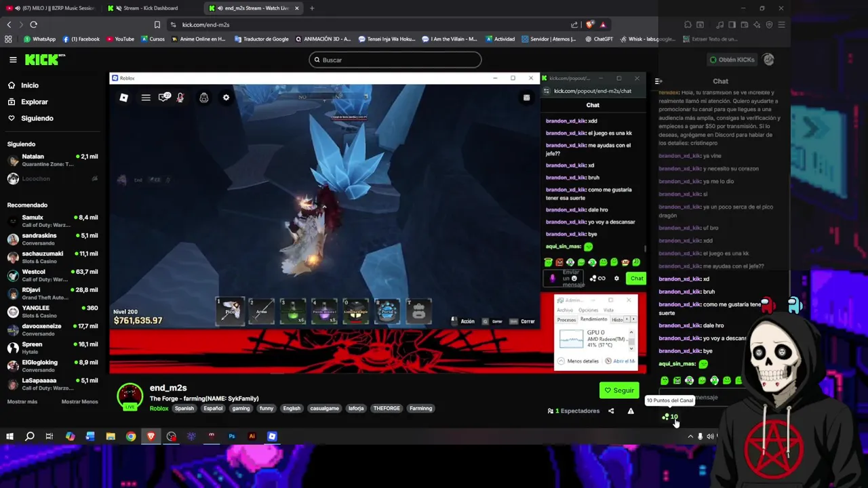868x488 pixels.
Task: Open Siguiendo in the sidebar
Action: pyautogui.click(x=37, y=118)
